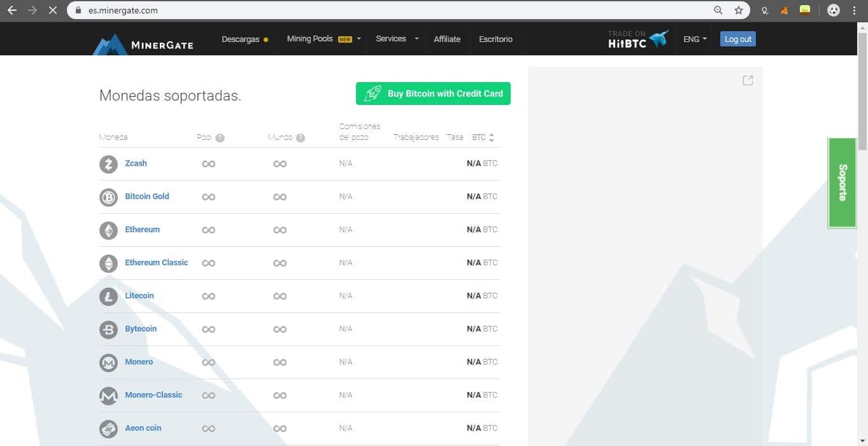Click the Tasa column header
The height and width of the screenshot is (446, 868).
(x=455, y=137)
